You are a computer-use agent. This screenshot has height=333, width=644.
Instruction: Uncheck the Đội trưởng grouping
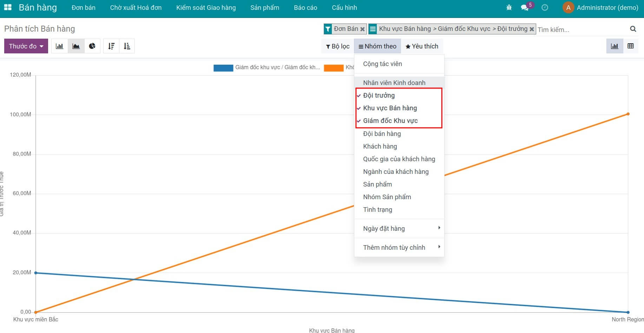pos(379,96)
